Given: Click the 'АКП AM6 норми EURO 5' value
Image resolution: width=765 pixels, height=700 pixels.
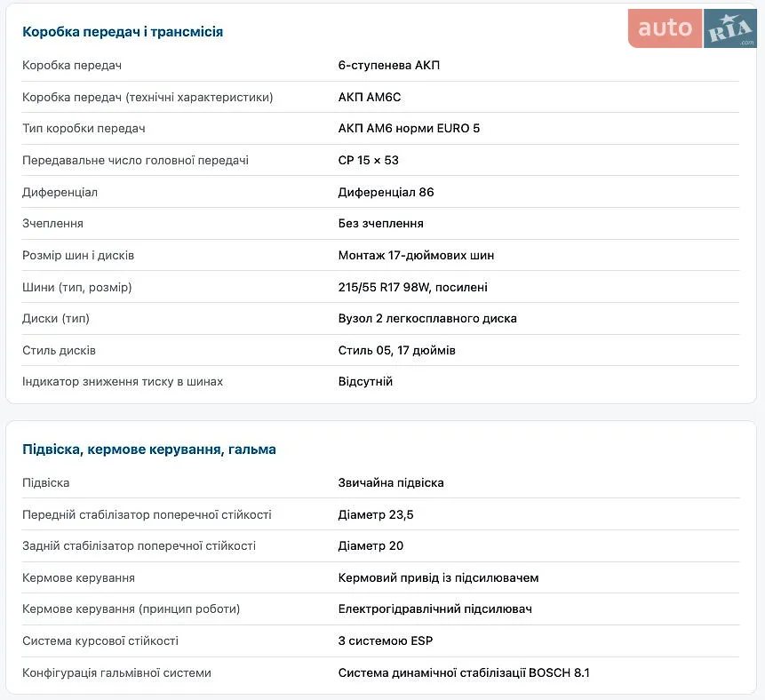Looking at the screenshot, I should pos(409,128).
